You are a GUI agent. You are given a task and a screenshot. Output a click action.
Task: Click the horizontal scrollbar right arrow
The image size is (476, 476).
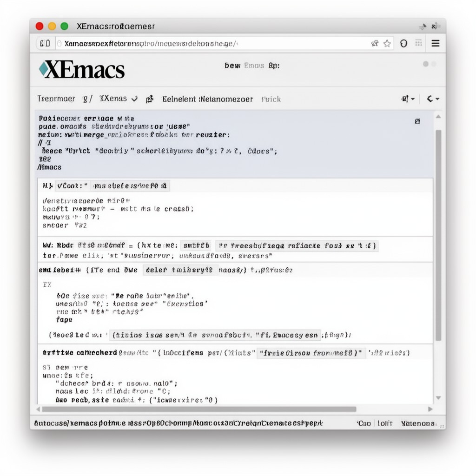coord(430,409)
